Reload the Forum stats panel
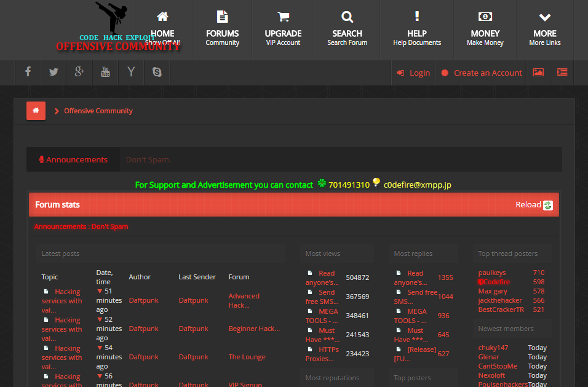588x387 pixels. pos(534,205)
